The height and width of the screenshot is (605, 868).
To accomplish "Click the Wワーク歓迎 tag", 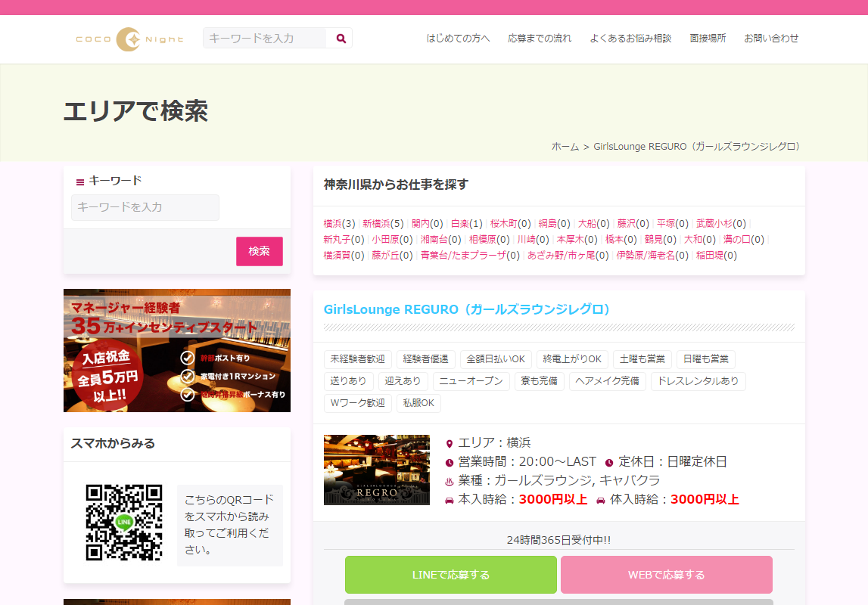I will [x=358, y=403].
